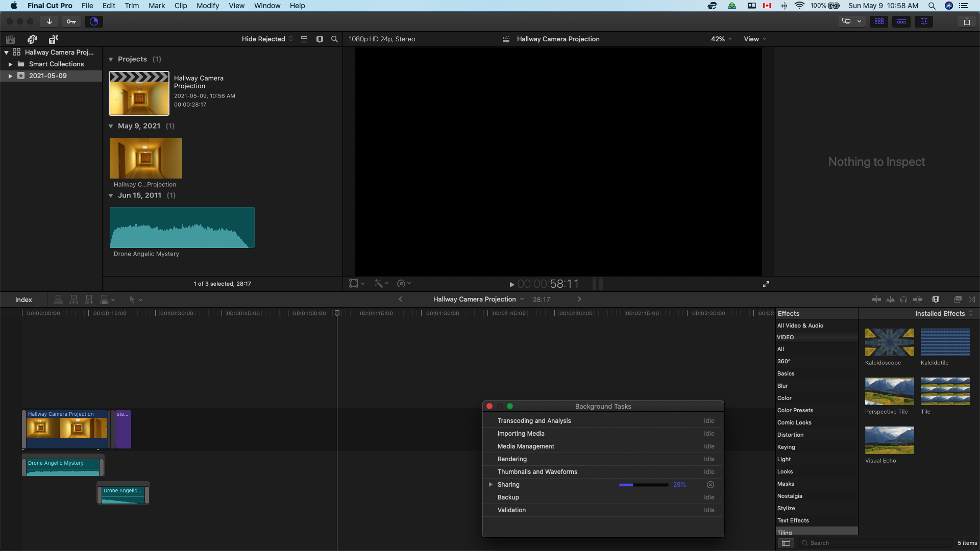Open macOS Spotlight search
Image resolution: width=980 pixels, height=551 pixels.
point(932,6)
